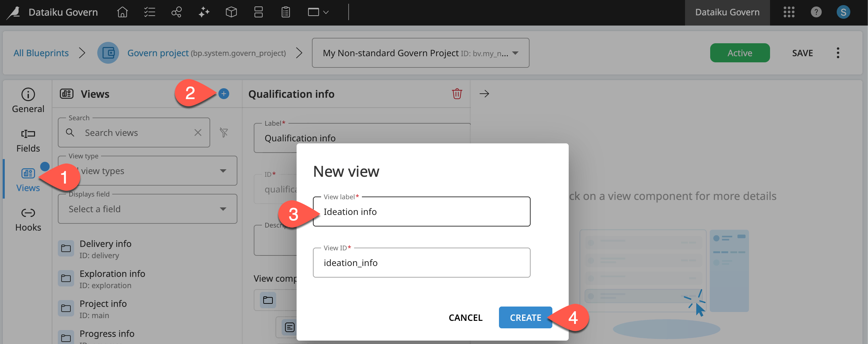Open the applications grid icon
The height and width of the screenshot is (344, 868).
pyautogui.click(x=789, y=12)
